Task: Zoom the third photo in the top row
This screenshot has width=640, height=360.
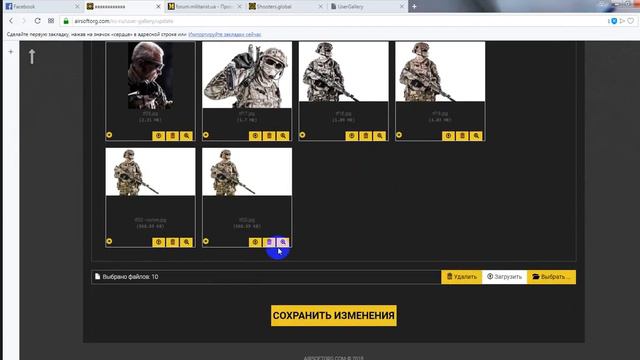Action: click(380, 136)
